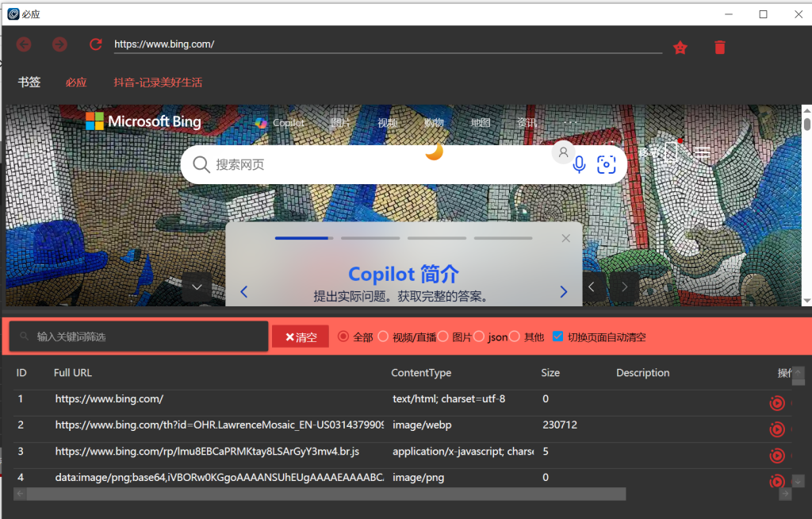Open visual search camera icon

607,164
